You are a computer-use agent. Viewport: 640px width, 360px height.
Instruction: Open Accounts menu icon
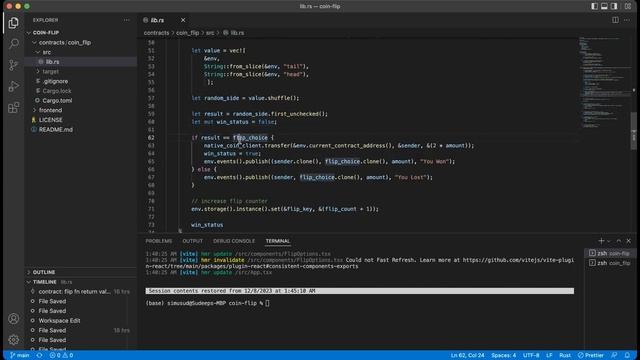13,318
